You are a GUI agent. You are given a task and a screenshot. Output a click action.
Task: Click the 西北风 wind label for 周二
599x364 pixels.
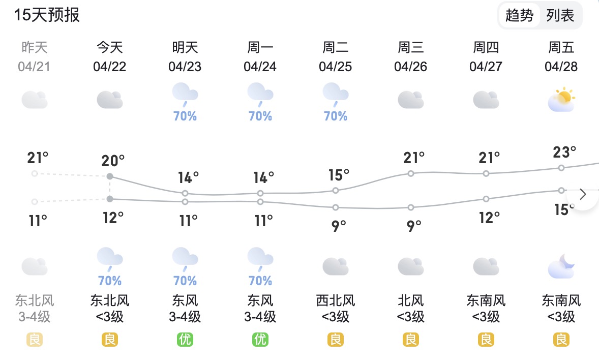tap(336, 300)
